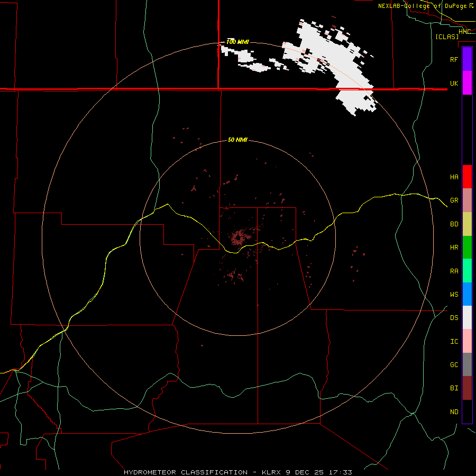Image resolution: width=476 pixels, height=476 pixels.
Task: Click the DS legend label
Action: click(x=454, y=317)
